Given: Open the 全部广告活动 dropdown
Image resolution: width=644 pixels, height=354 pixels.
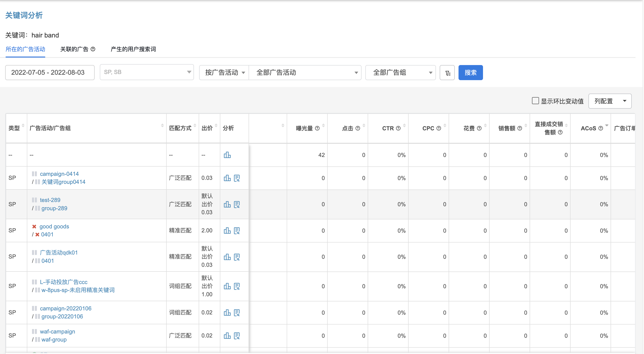Looking at the screenshot, I should pos(305,73).
